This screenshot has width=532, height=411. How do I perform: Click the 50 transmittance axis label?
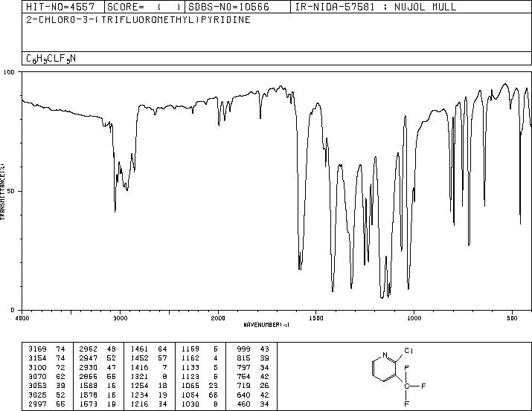(x=12, y=191)
